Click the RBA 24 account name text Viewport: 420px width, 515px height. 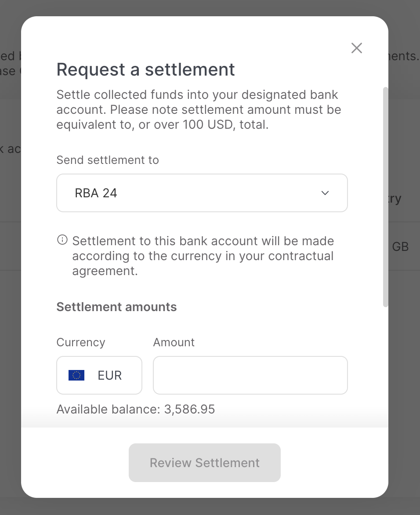click(96, 193)
